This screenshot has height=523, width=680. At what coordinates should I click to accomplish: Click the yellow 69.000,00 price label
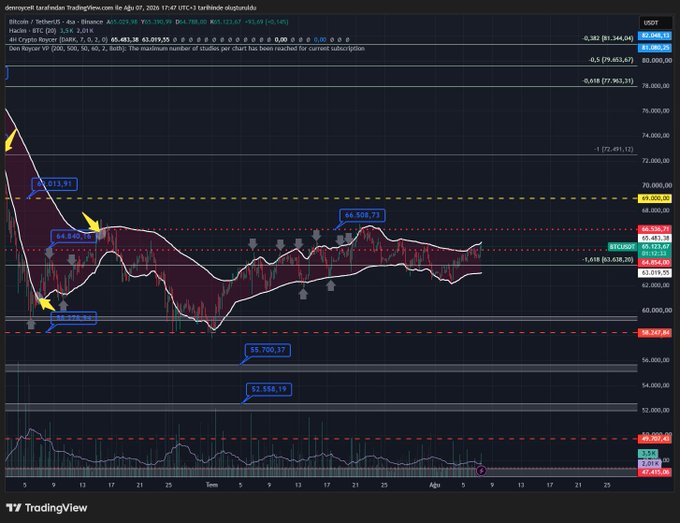655,198
